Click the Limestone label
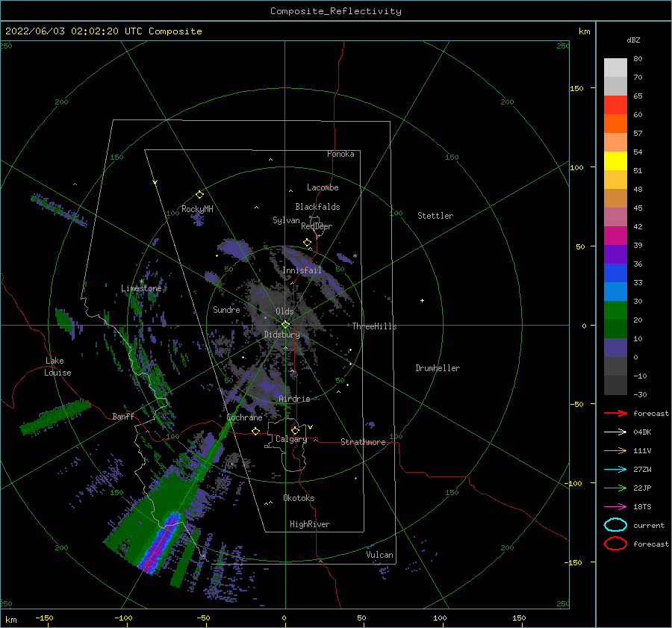This screenshot has width=672, height=628. tap(141, 288)
